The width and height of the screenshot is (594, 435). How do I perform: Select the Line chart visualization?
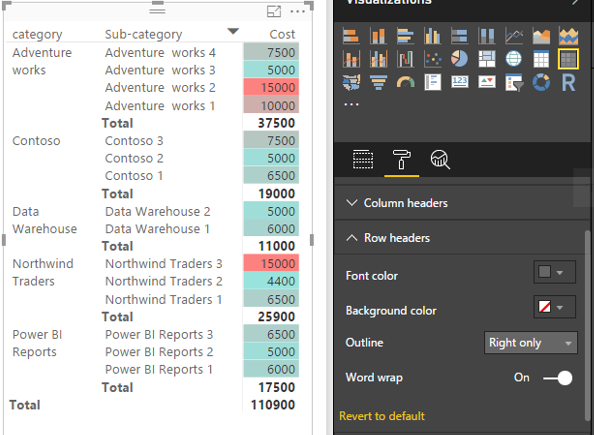514,36
